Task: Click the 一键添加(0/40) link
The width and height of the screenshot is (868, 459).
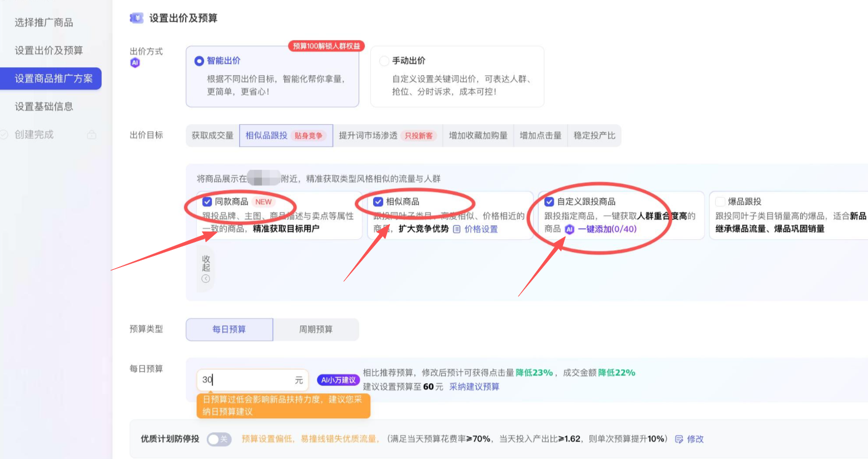Action: pyautogui.click(x=607, y=229)
